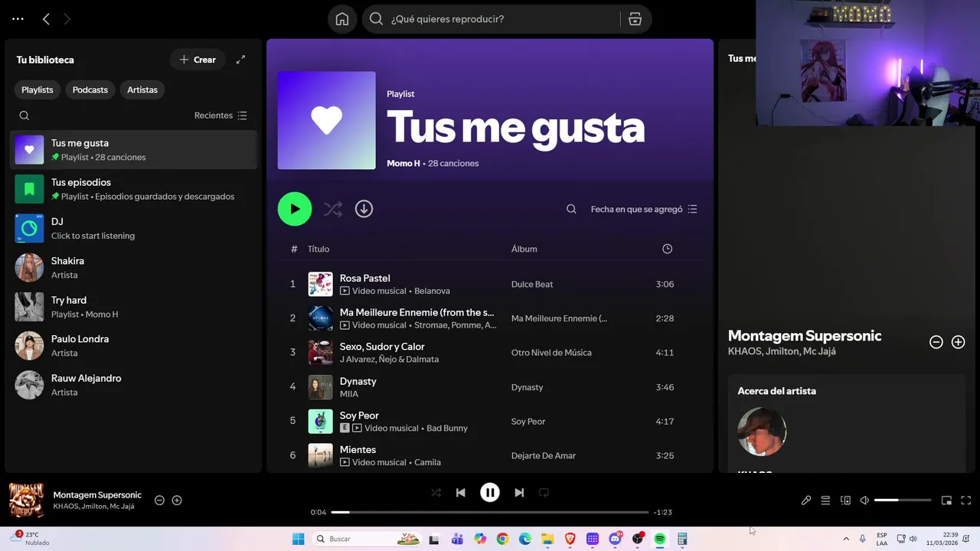This screenshot has height=551, width=980.
Task: Search within the playlist
Action: (571, 209)
